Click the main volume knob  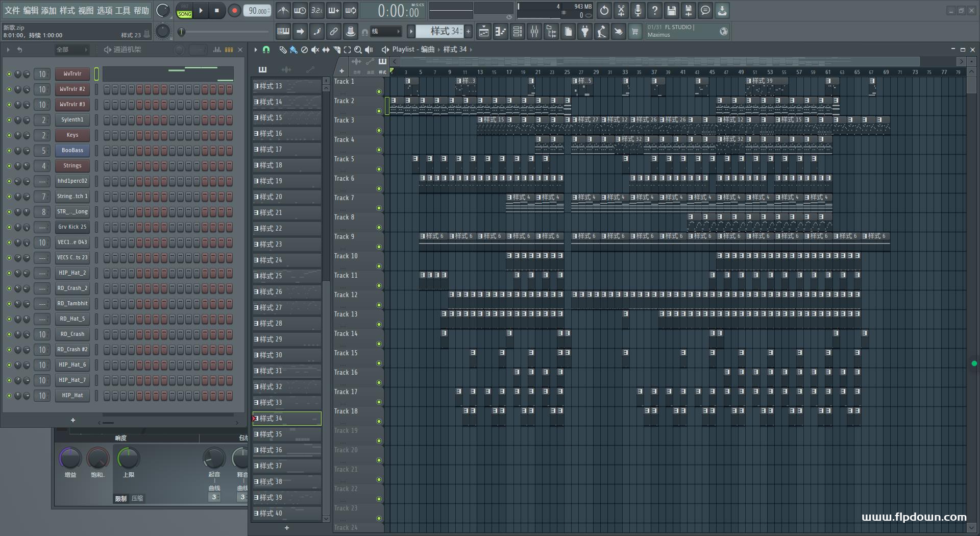163,10
